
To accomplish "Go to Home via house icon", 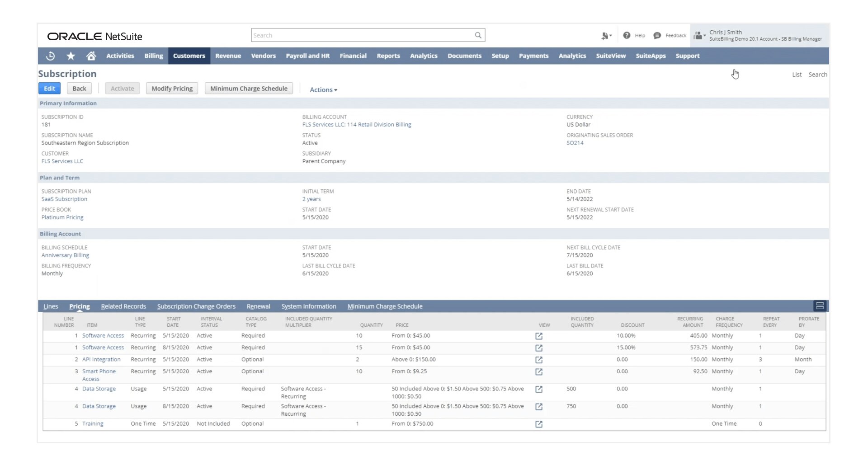I will 91,56.
